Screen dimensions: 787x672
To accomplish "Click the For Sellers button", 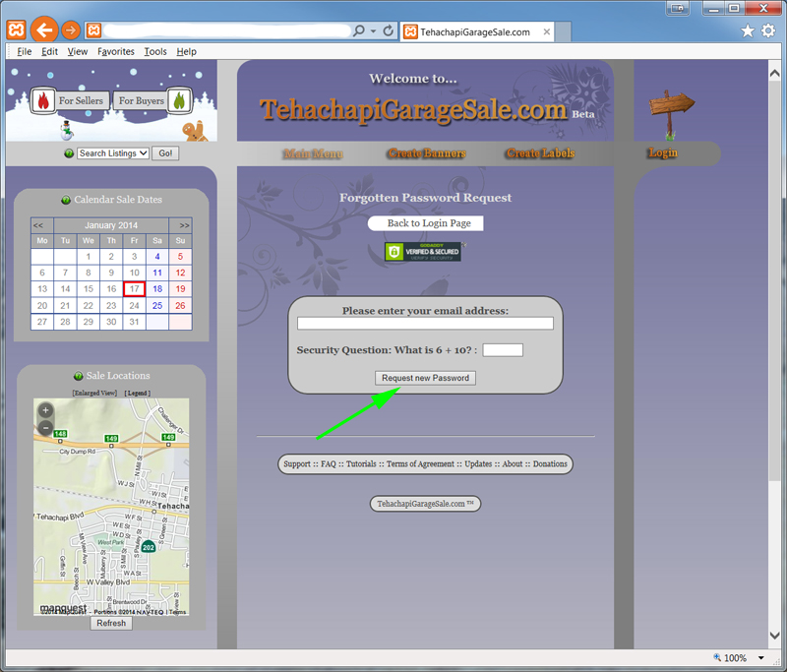I will 81,101.
